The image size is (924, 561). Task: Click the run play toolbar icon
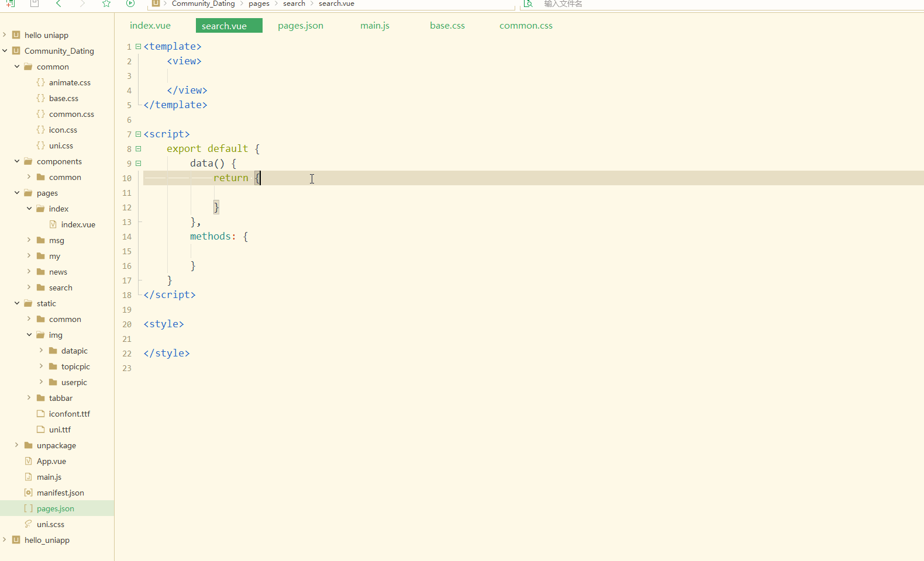point(130,4)
